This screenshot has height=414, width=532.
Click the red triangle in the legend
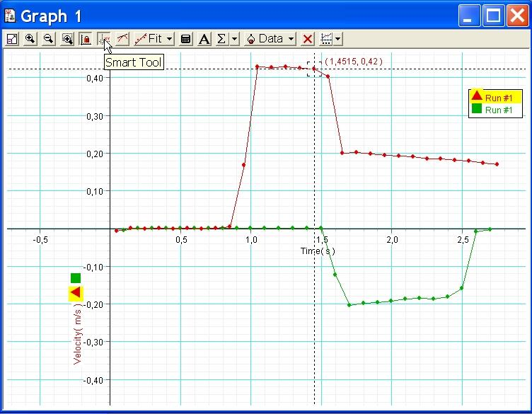point(477,96)
